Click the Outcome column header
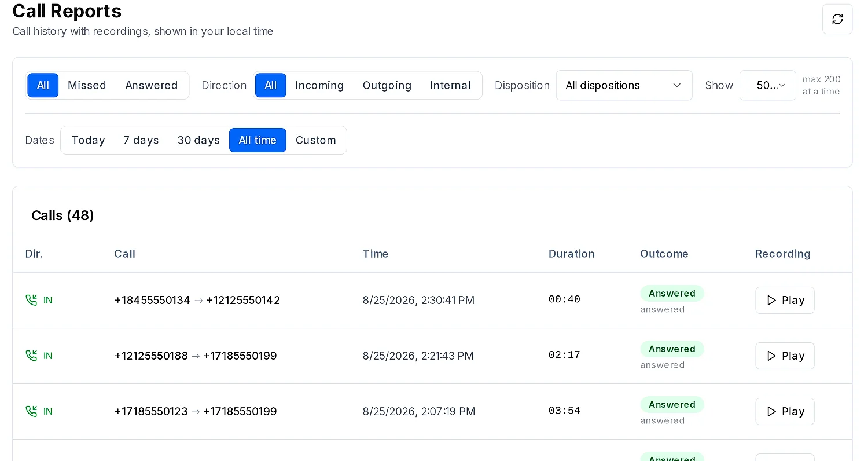 coord(664,254)
